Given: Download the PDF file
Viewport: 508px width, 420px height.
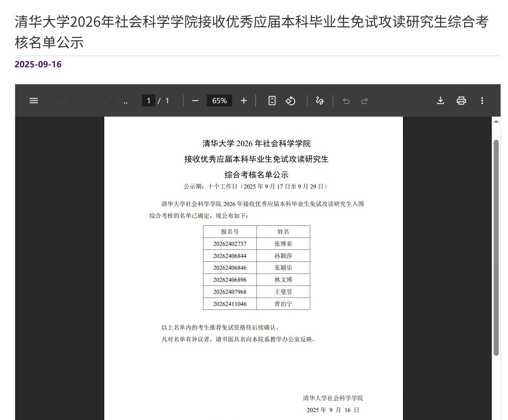Looking at the screenshot, I should (x=440, y=100).
